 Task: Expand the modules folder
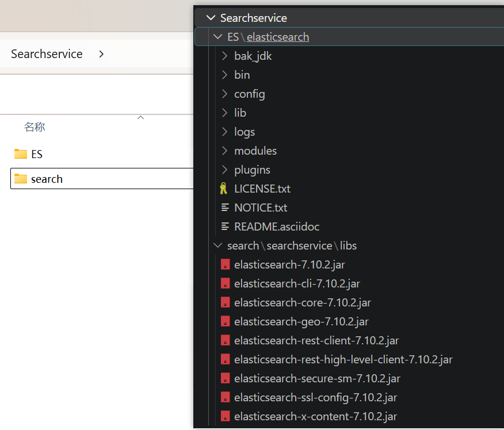point(225,151)
